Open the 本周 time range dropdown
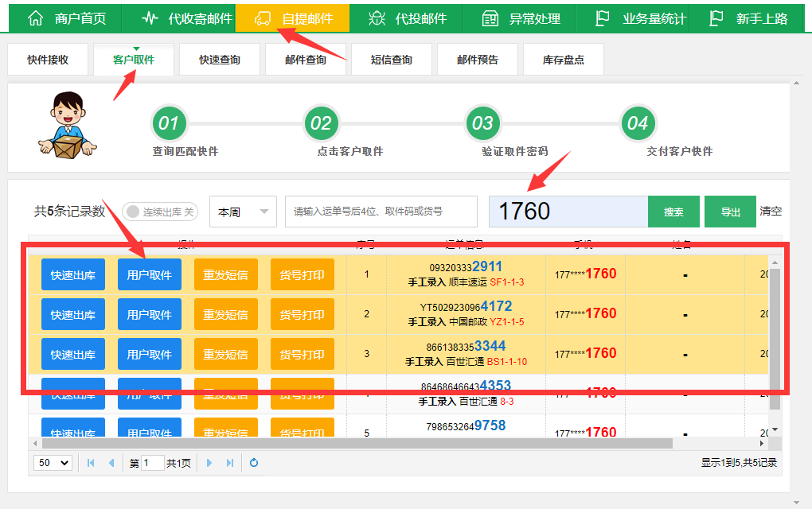 coord(242,211)
